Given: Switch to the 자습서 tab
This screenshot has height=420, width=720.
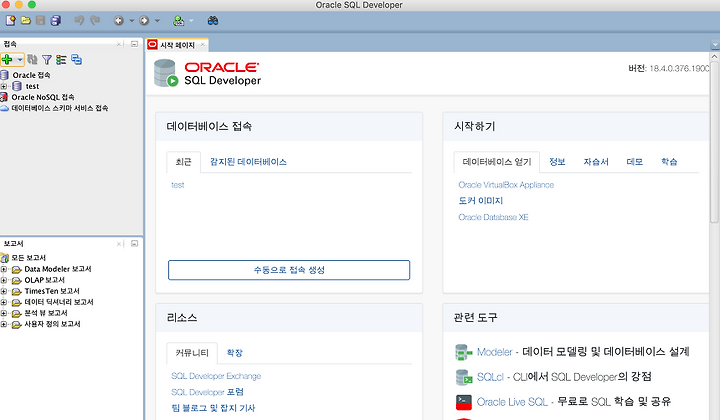Looking at the screenshot, I should [x=596, y=162].
